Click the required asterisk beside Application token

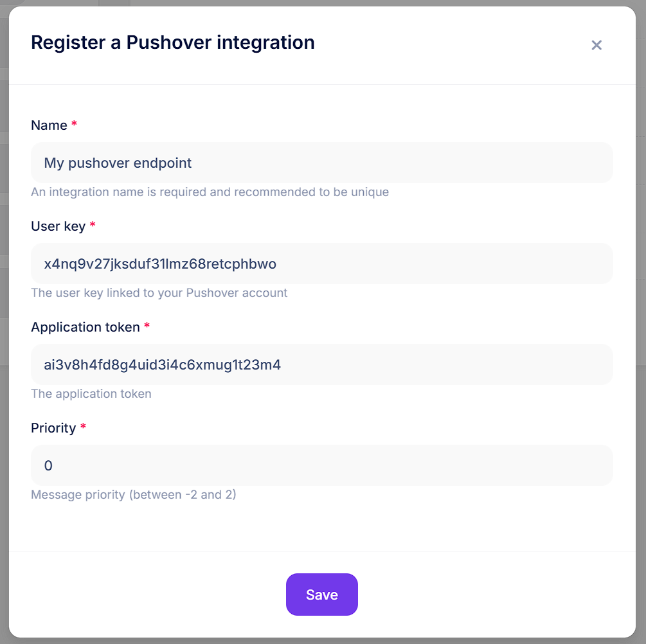[x=147, y=326]
